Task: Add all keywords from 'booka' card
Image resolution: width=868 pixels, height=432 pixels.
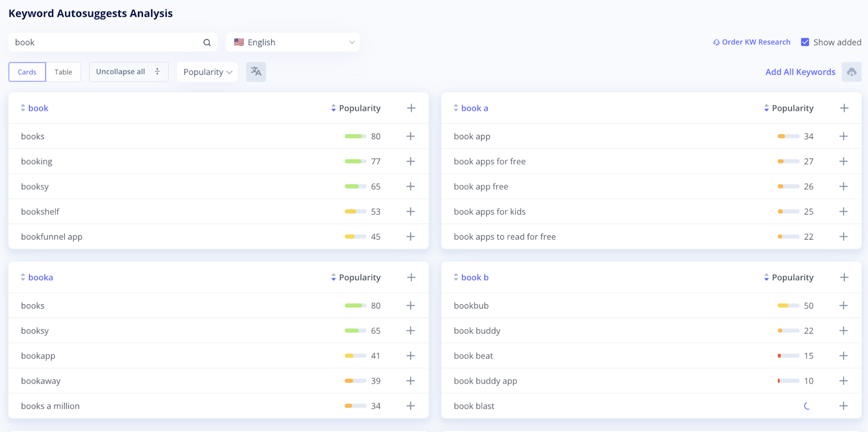Action: point(411,278)
